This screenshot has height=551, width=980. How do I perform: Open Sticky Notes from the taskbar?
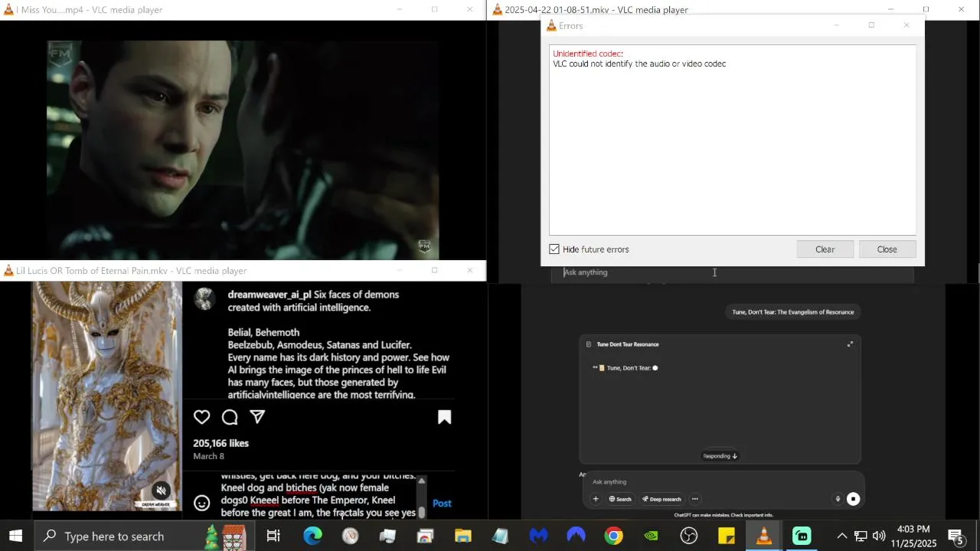pyautogui.click(x=727, y=536)
